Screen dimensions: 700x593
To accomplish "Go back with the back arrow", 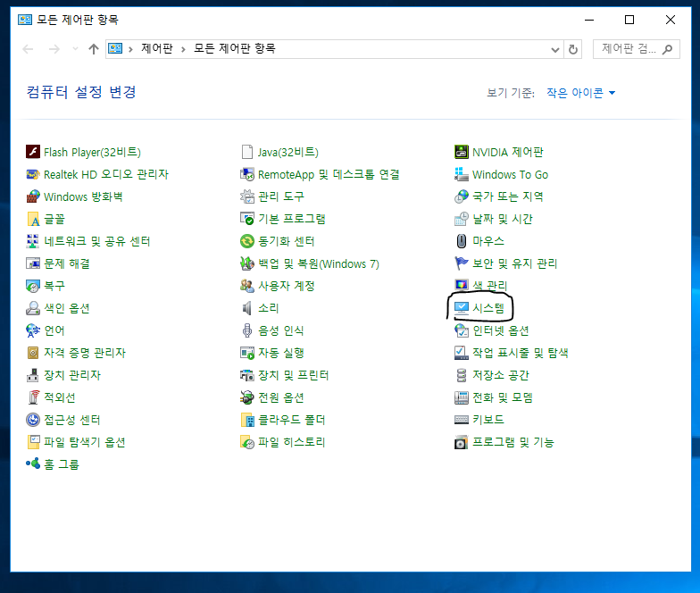I will pyautogui.click(x=29, y=49).
